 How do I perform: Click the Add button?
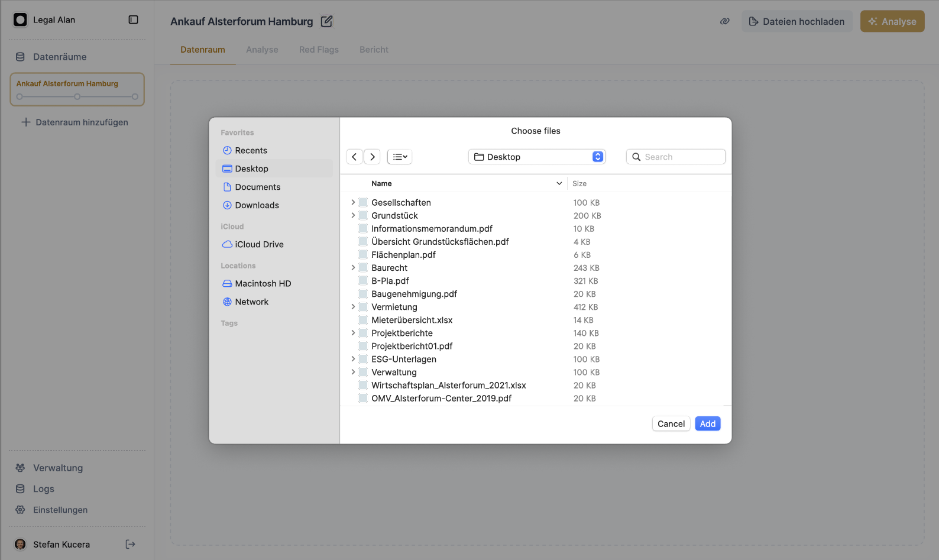coord(707,424)
